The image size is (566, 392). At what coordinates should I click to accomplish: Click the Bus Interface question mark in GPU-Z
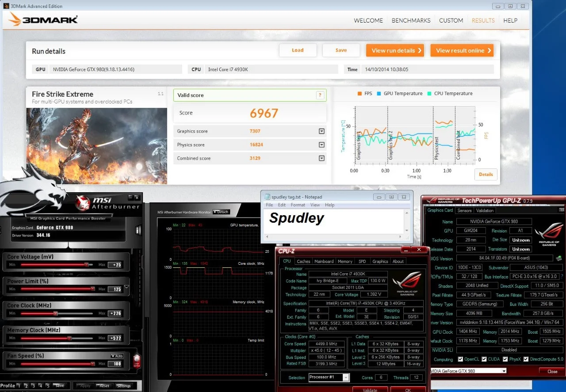pyautogui.click(x=562, y=277)
